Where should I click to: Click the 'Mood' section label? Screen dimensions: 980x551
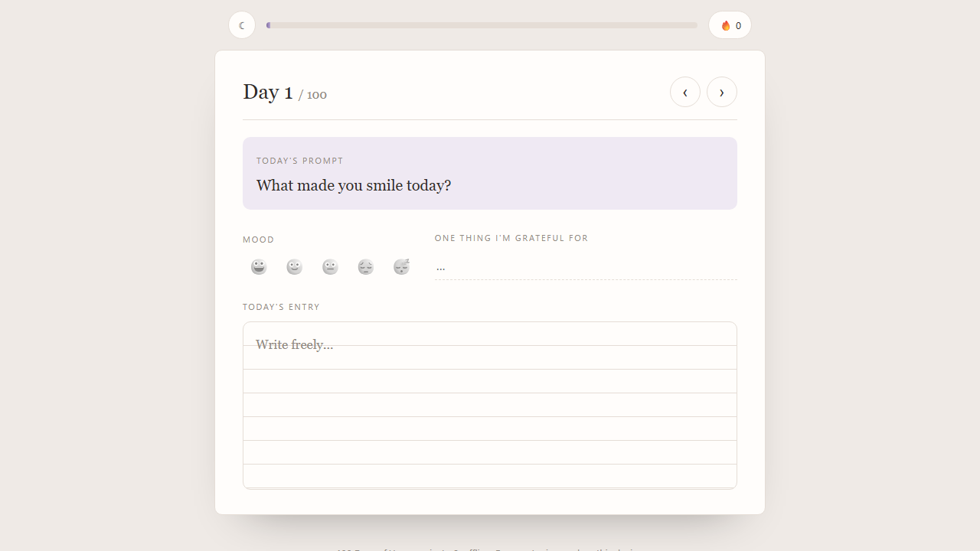[x=259, y=240]
